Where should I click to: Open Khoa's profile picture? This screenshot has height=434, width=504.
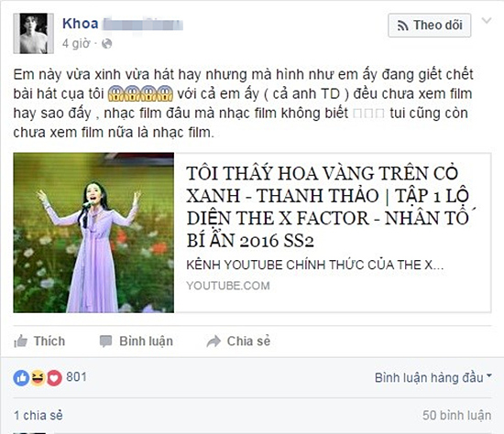[x=33, y=33]
